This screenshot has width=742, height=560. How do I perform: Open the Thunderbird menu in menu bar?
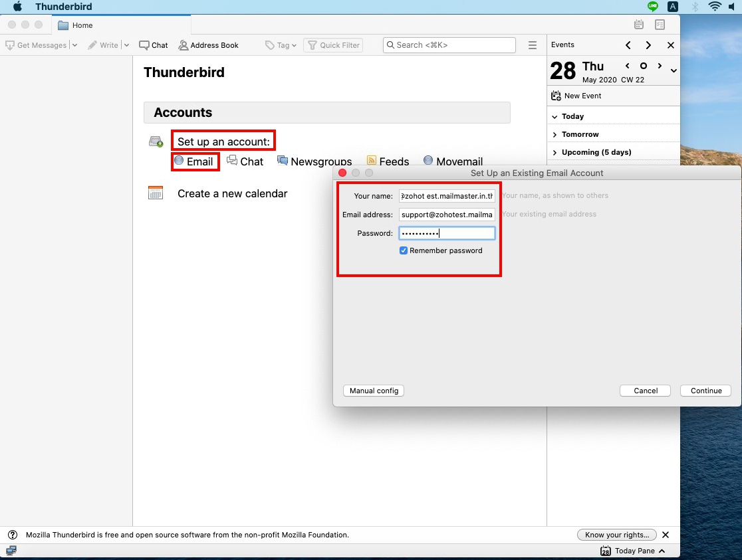coord(63,6)
